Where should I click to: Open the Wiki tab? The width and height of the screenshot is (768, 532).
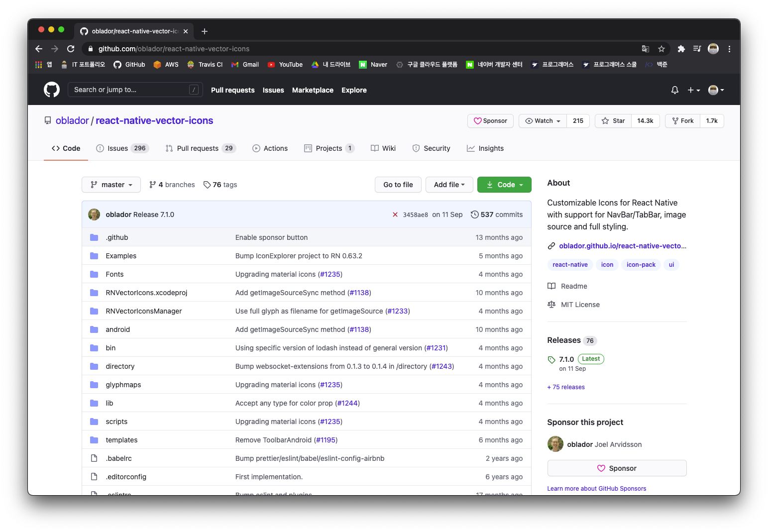click(x=383, y=148)
